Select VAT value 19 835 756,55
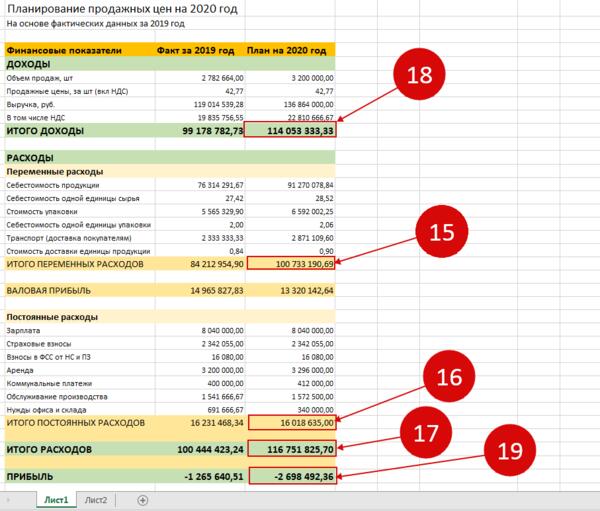The image size is (600, 511). (220, 118)
